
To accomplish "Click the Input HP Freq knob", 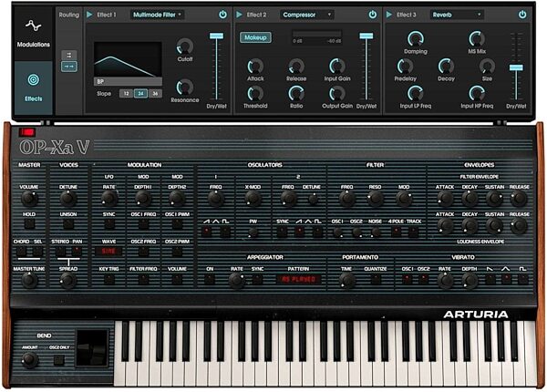I will point(477,94).
